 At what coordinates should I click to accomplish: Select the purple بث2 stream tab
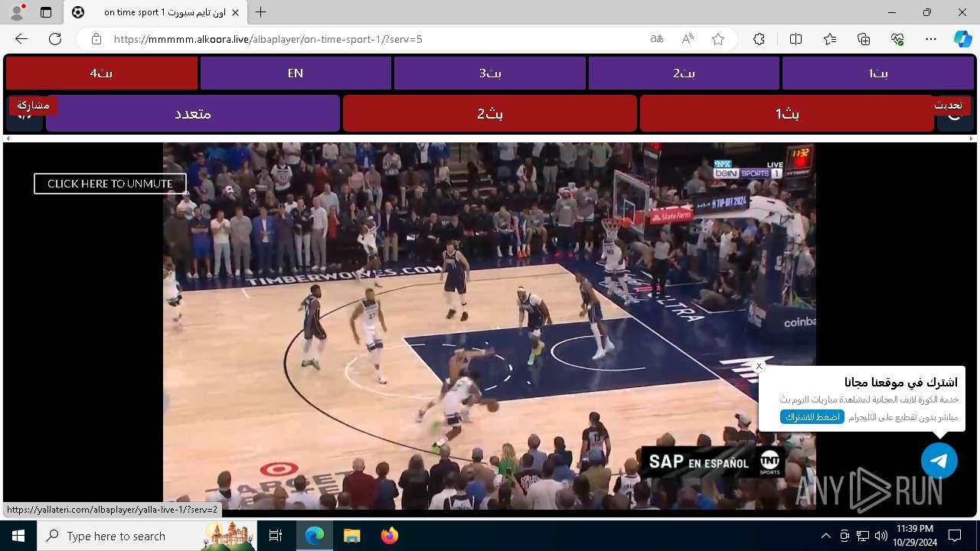(684, 73)
